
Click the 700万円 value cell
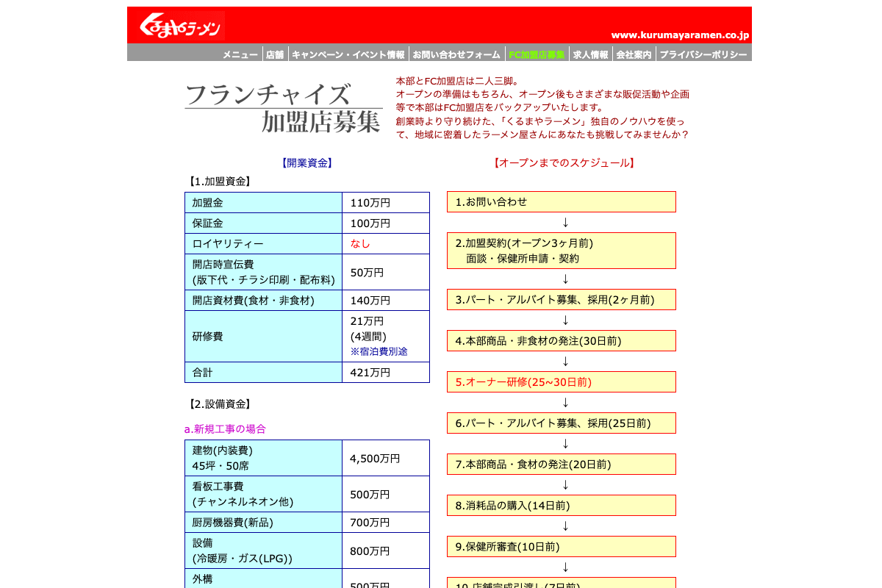pos(386,523)
